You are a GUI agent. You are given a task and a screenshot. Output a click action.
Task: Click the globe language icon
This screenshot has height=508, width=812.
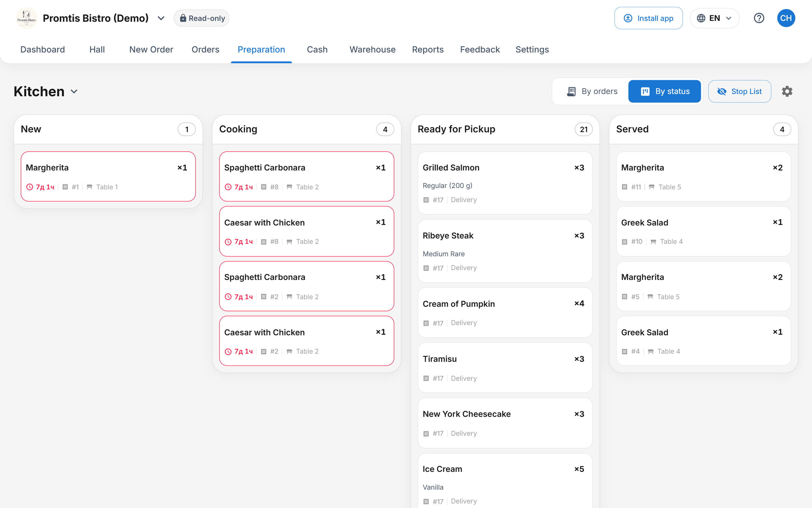pos(701,18)
